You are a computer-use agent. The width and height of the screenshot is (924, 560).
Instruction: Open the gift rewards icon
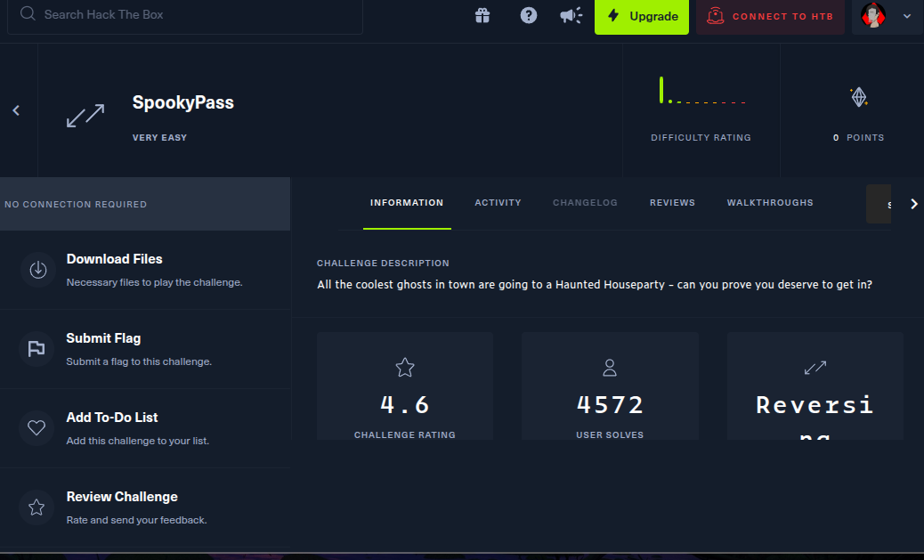(x=482, y=15)
